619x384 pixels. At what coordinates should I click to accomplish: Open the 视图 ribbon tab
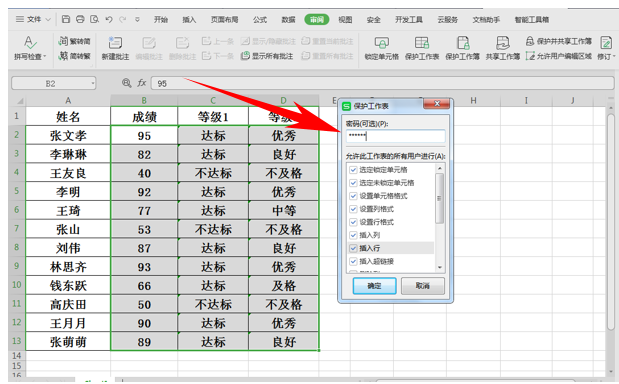345,19
